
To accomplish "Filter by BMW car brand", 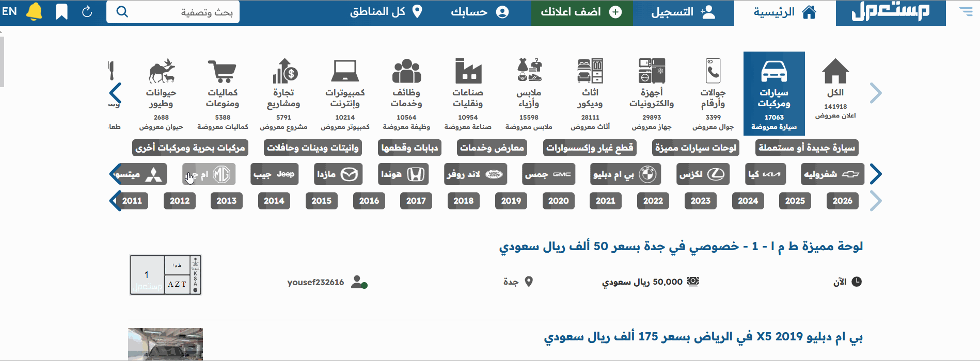I will pyautogui.click(x=625, y=174).
